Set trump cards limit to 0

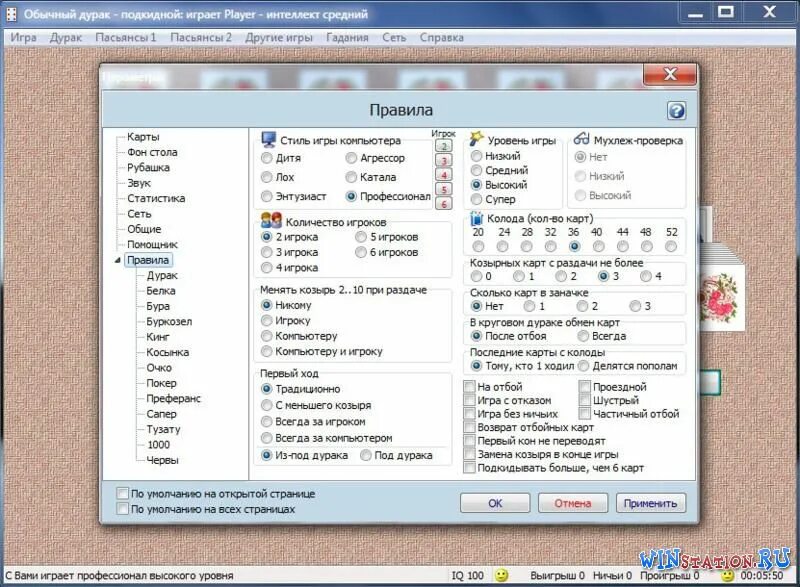click(481, 276)
